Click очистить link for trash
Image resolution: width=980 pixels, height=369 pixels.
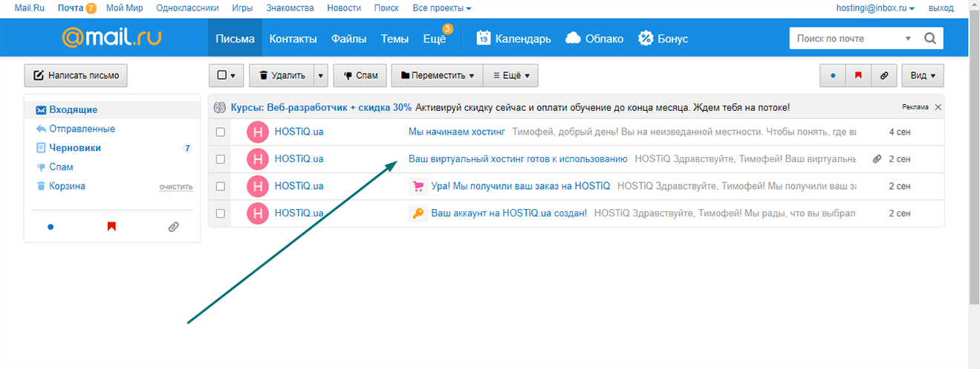click(x=176, y=187)
